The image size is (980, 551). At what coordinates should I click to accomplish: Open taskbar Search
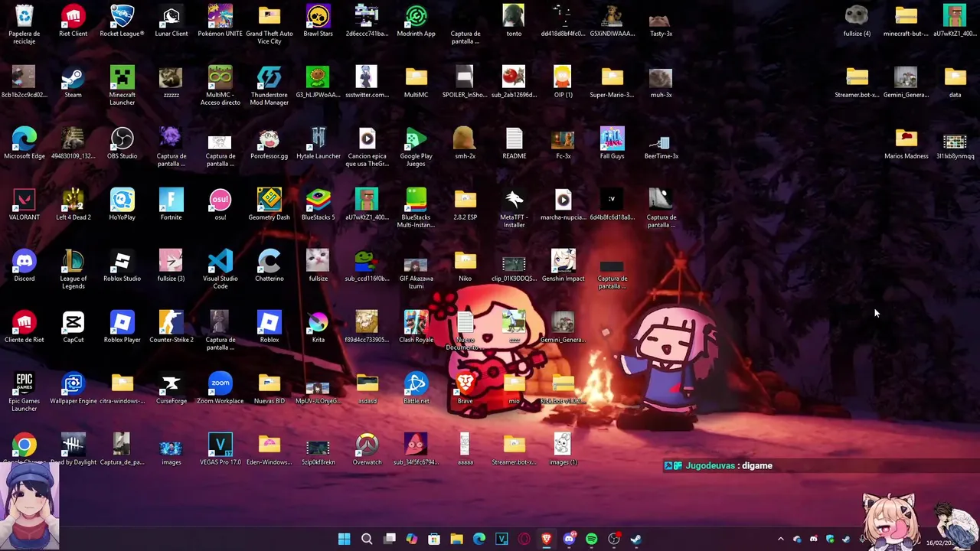tap(367, 539)
